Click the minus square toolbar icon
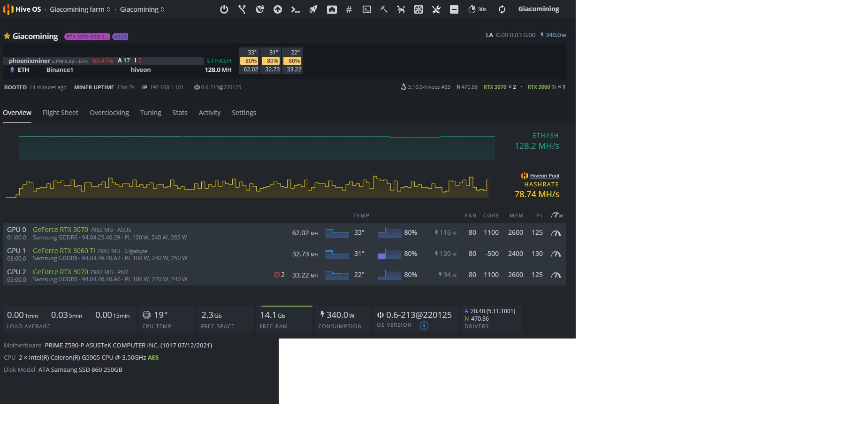 454,9
